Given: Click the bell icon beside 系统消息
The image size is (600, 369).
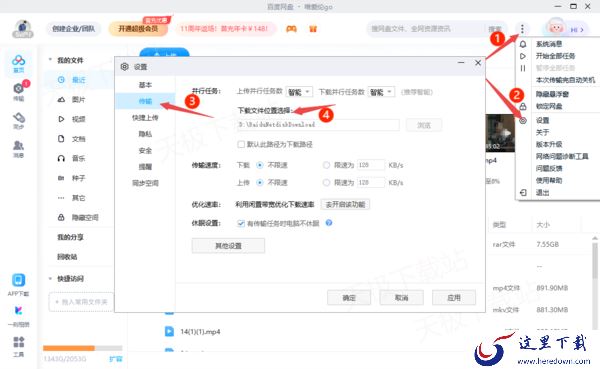Looking at the screenshot, I should [x=523, y=44].
